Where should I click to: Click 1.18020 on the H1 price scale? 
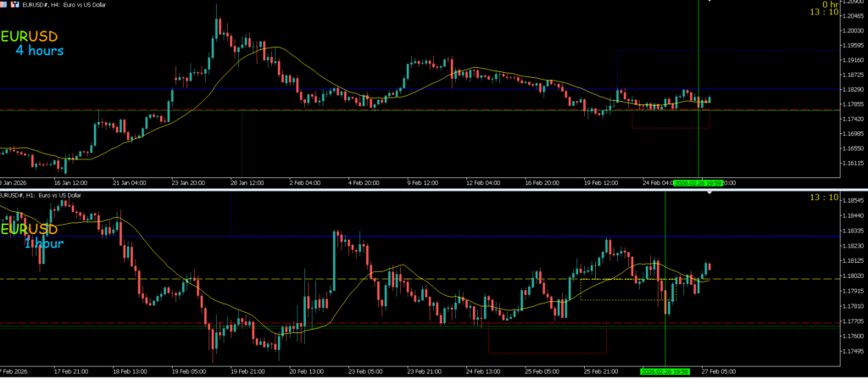tap(851, 276)
